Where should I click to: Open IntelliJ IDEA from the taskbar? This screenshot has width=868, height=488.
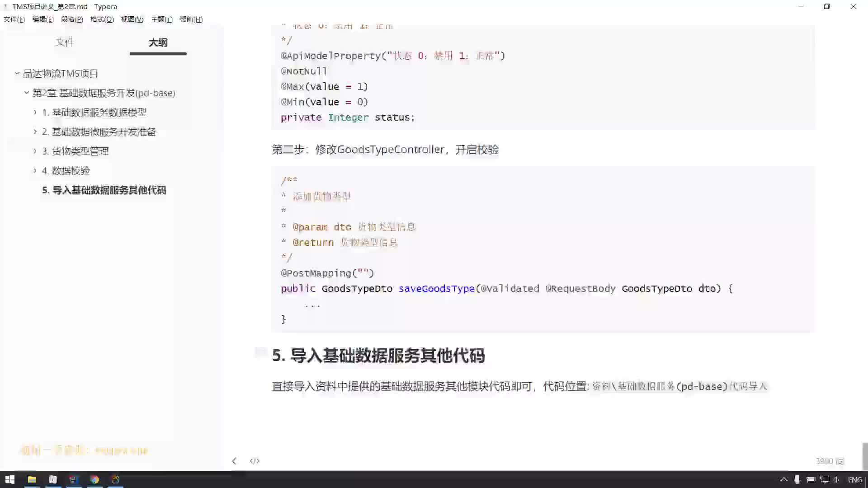(73, 479)
